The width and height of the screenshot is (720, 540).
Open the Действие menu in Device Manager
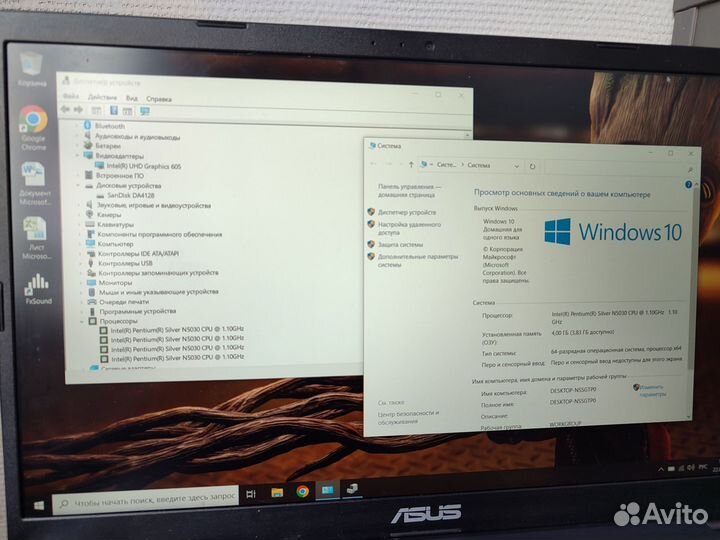coord(102,97)
